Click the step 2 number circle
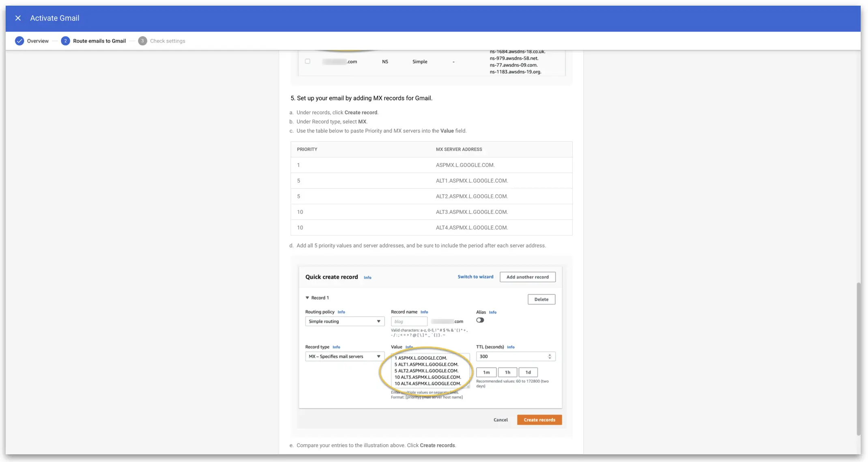Image resolution: width=868 pixels, height=462 pixels. (x=65, y=41)
